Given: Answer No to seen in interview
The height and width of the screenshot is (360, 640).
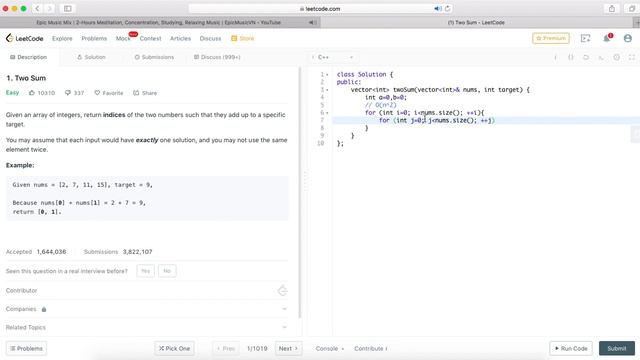Looking at the screenshot, I should point(167,271).
